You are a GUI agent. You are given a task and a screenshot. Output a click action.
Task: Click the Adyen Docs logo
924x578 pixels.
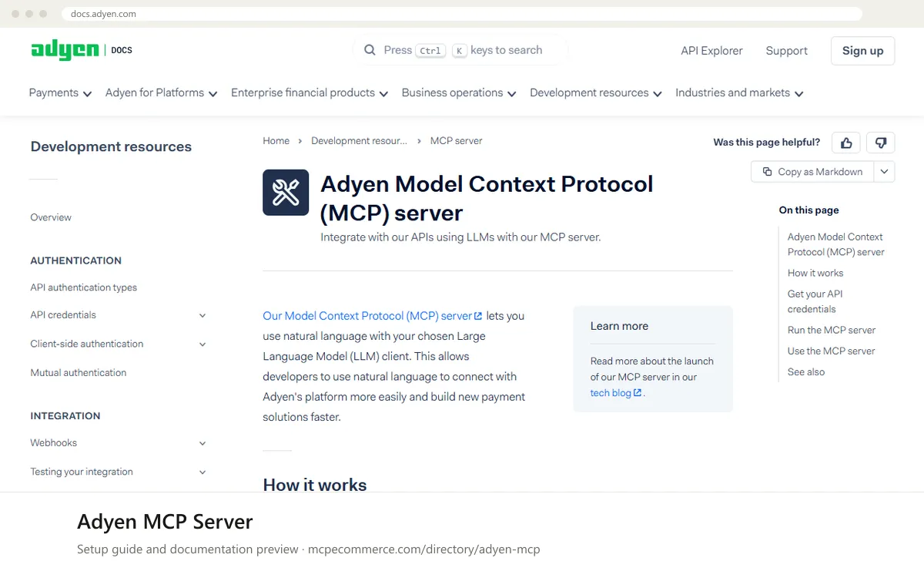(82, 50)
